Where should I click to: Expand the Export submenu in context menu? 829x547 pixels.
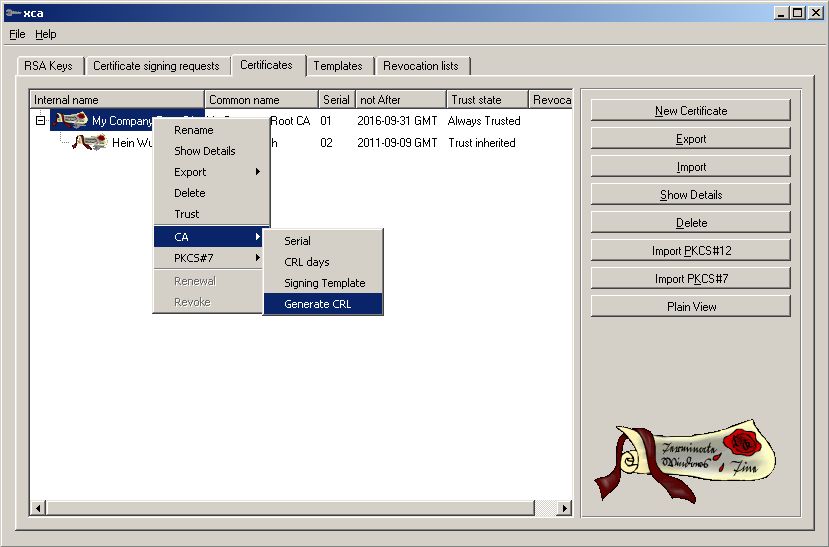point(211,172)
